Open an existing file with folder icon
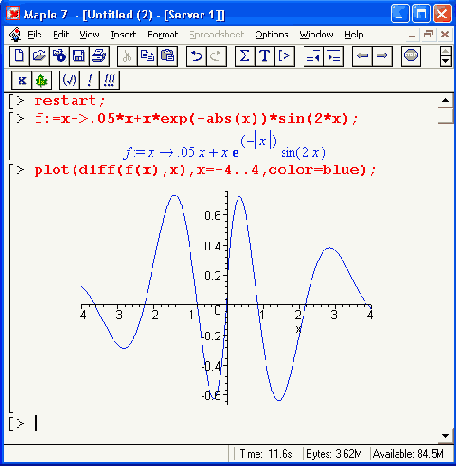 pos(39,56)
